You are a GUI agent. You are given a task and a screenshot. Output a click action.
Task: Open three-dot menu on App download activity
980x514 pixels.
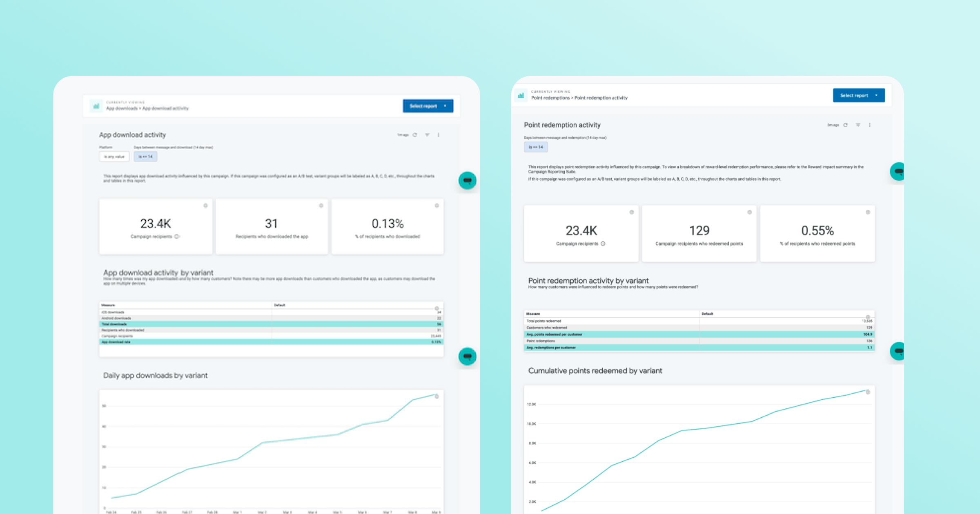tap(439, 135)
